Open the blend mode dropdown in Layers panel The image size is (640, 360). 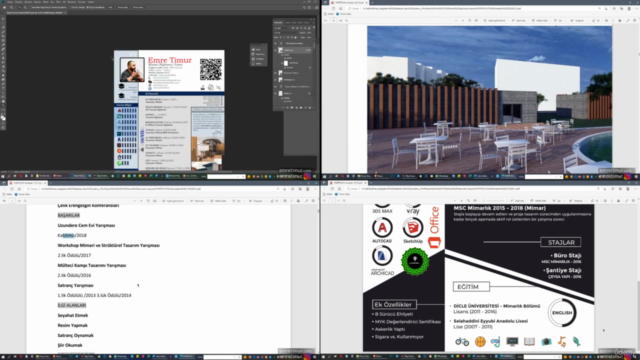(x=287, y=33)
